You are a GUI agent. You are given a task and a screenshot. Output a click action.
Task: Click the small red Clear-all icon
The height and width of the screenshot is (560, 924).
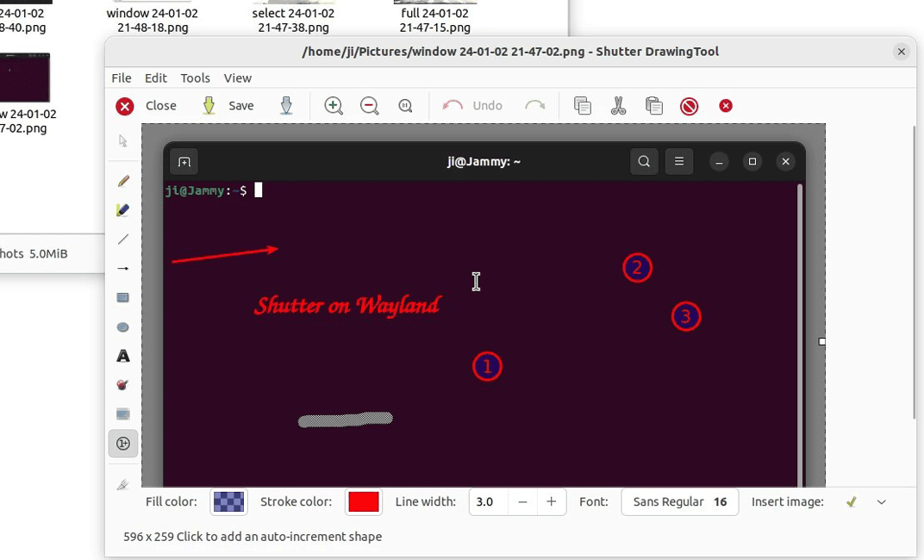[726, 105]
